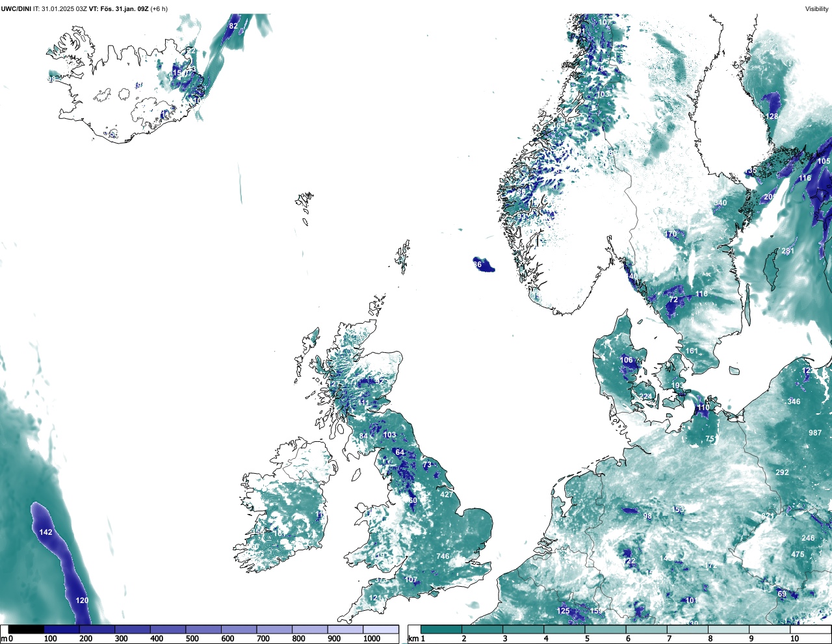The image size is (832, 644).
Task: Click the '500' tick on the meter legend
Action: pyautogui.click(x=192, y=639)
